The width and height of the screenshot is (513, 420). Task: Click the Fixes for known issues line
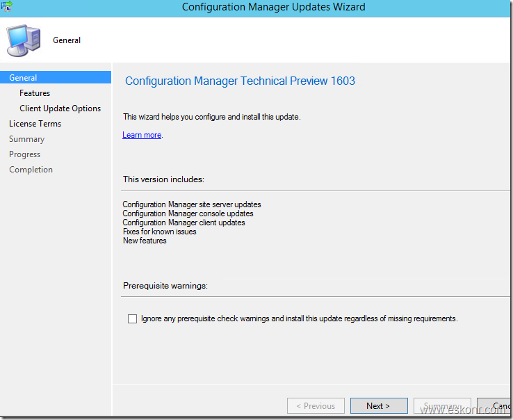(159, 232)
